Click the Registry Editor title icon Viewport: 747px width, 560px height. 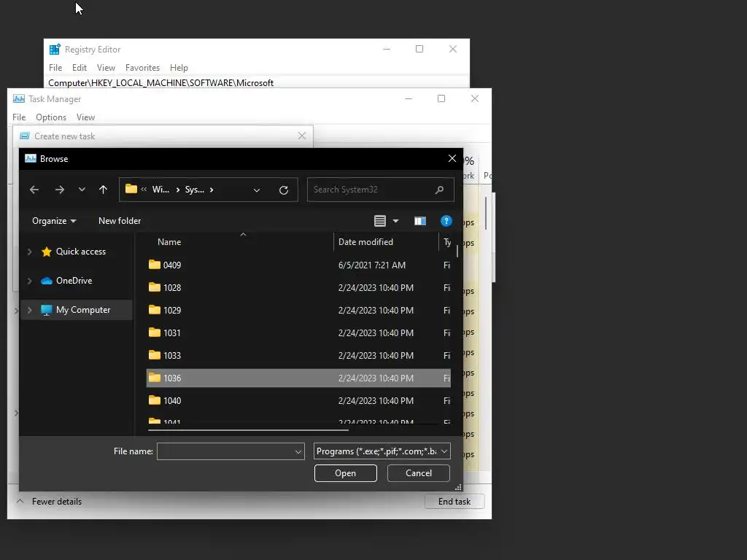click(x=55, y=49)
